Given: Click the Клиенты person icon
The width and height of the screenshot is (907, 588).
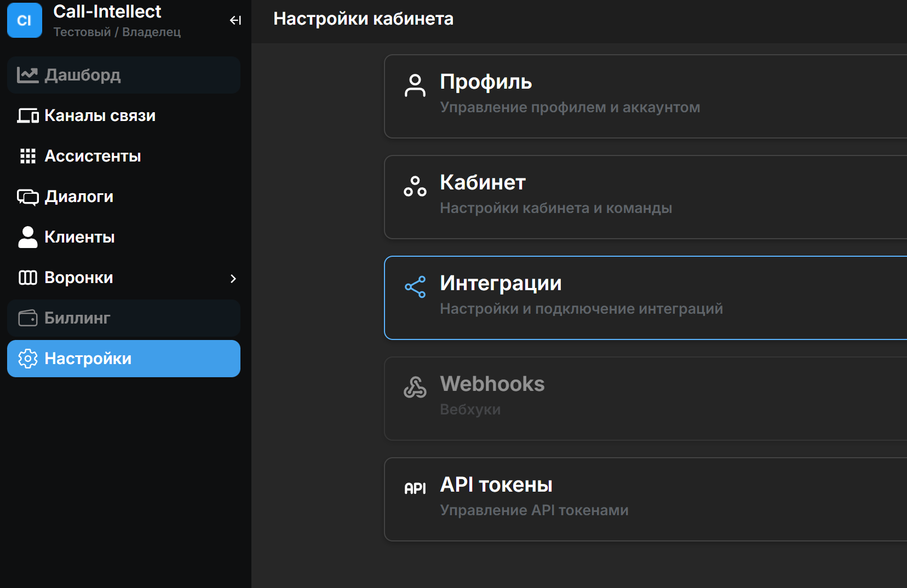Looking at the screenshot, I should pos(27,237).
